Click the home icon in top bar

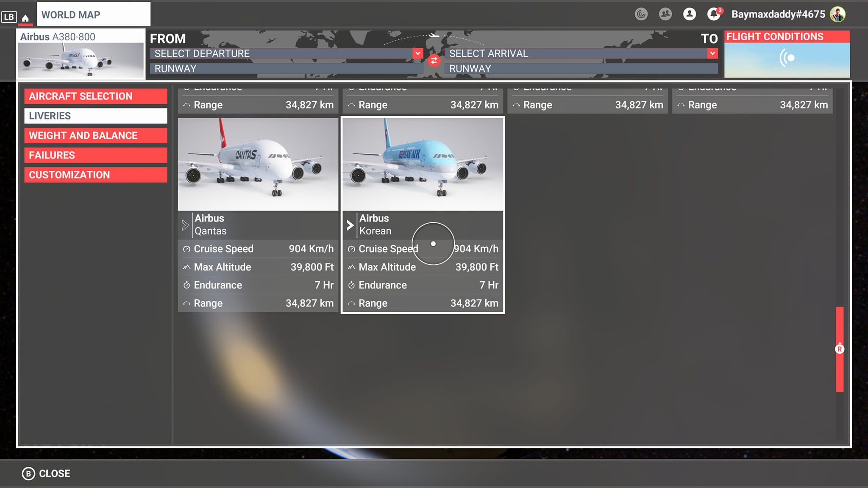[x=25, y=18]
